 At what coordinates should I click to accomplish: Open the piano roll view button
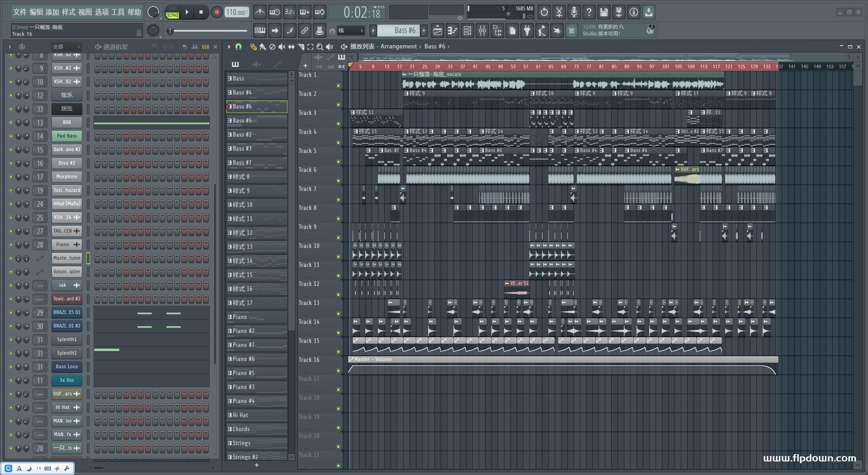pyautogui.click(x=453, y=31)
